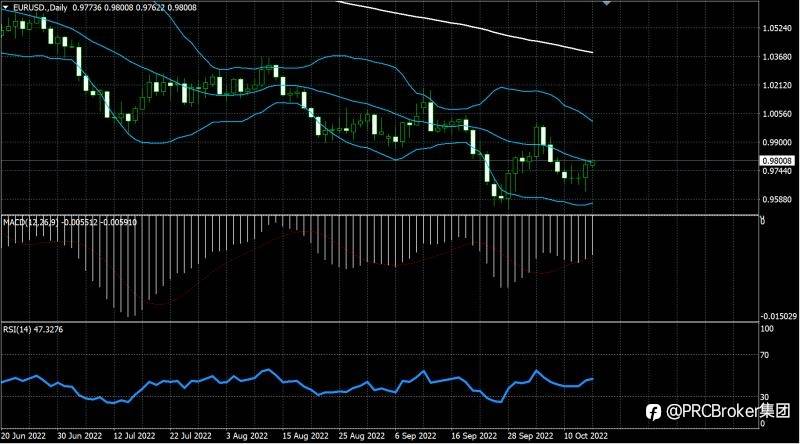
Task: Click the 1.02120 price scale label
Action: coord(777,85)
